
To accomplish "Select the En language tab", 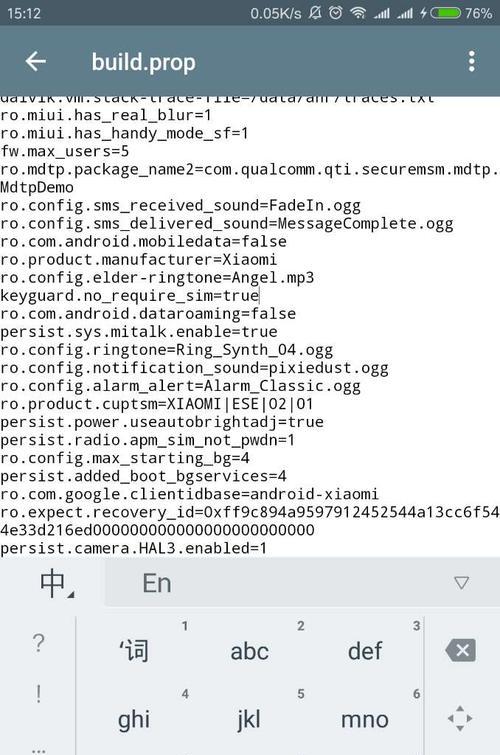I will [x=157, y=584].
